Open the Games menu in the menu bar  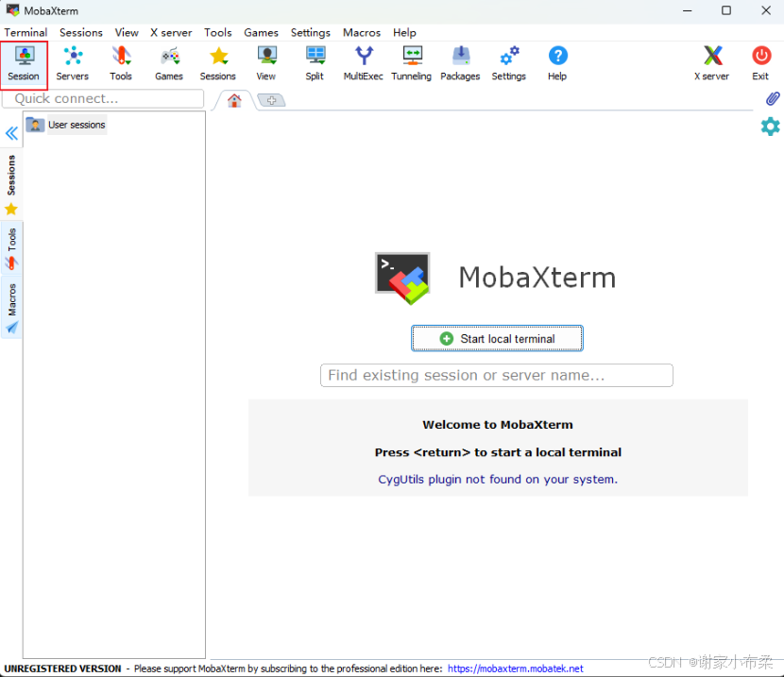point(261,32)
